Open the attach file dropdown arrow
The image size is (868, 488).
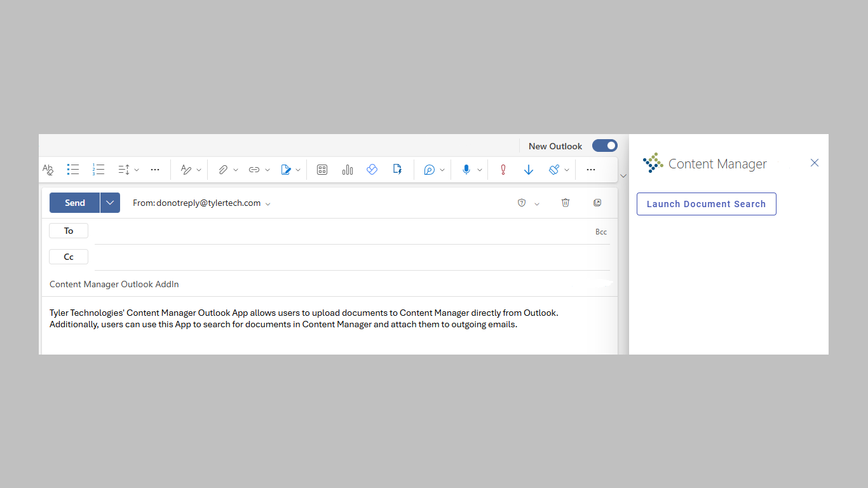point(236,170)
